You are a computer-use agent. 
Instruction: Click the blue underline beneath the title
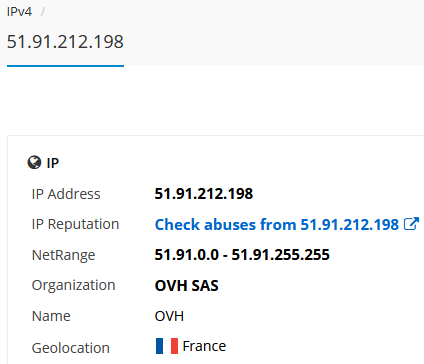[x=65, y=66]
